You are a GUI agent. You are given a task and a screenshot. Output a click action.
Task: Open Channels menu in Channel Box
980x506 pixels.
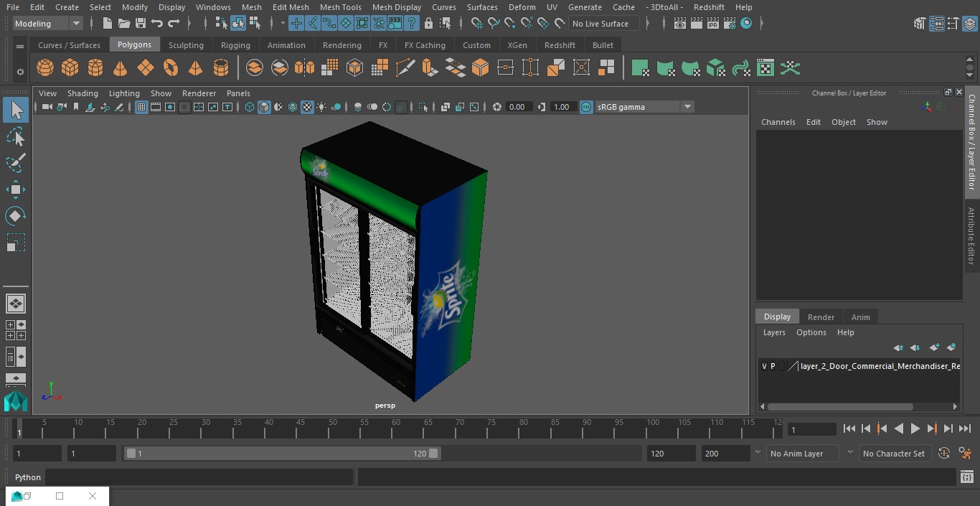778,122
